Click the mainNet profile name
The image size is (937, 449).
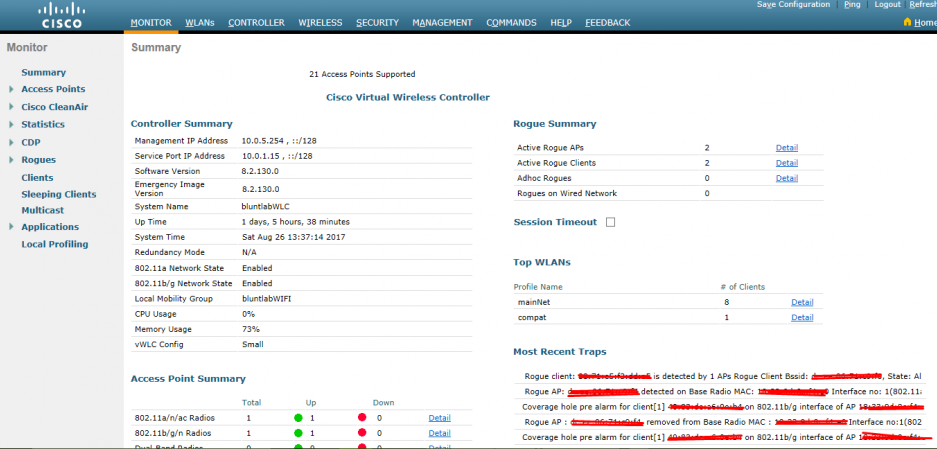coord(534,302)
